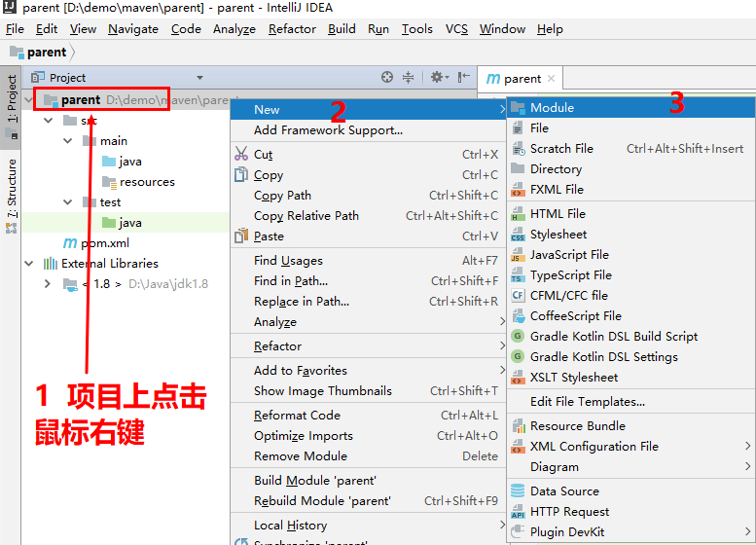Click the Paste clipboard icon
This screenshot has height=545, width=756.
(x=241, y=236)
